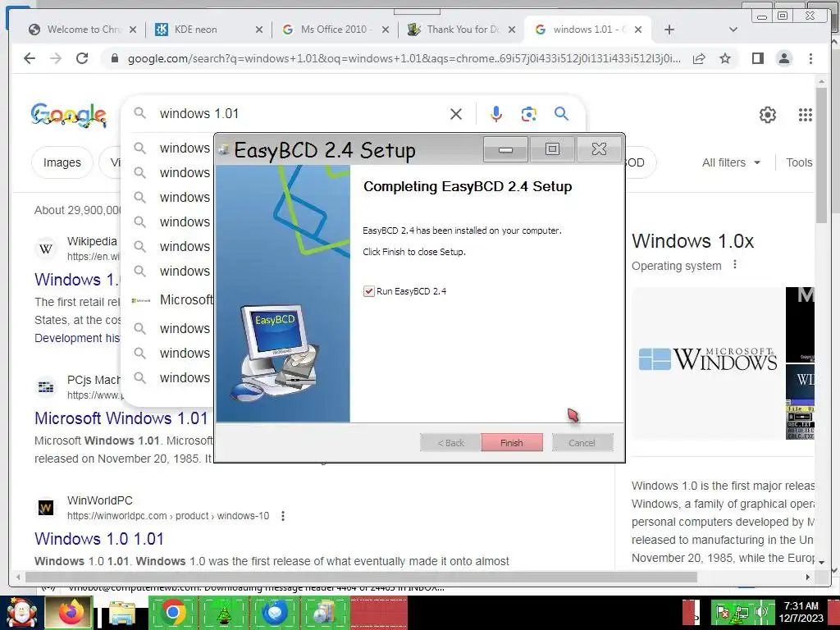Open the Microsoft Windows 1.01 PCjs result
The image size is (840, 630).
(121, 418)
